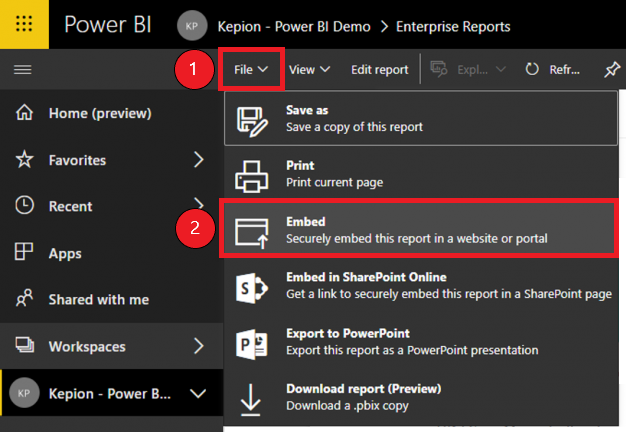The height and width of the screenshot is (432, 626).
Task: Click the Favorites star icon
Action: click(24, 159)
